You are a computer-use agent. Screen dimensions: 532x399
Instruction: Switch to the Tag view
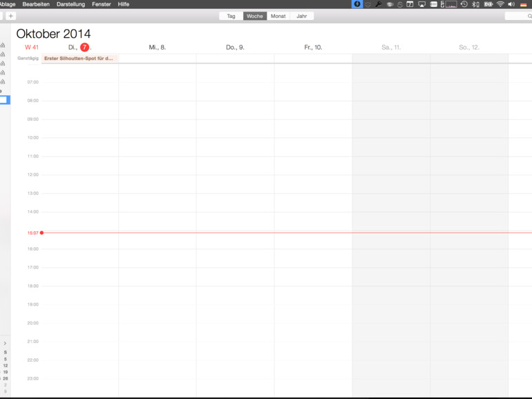[x=231, y=16]
